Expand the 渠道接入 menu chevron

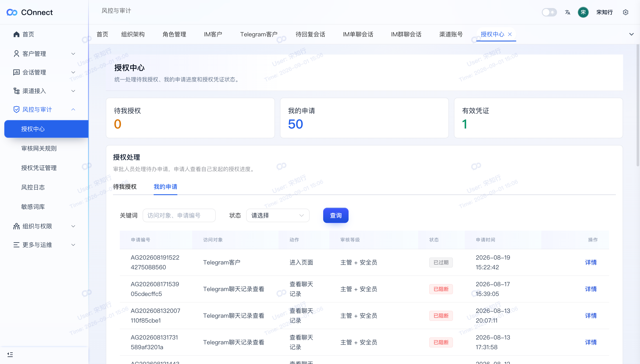[x=73, y=91]
